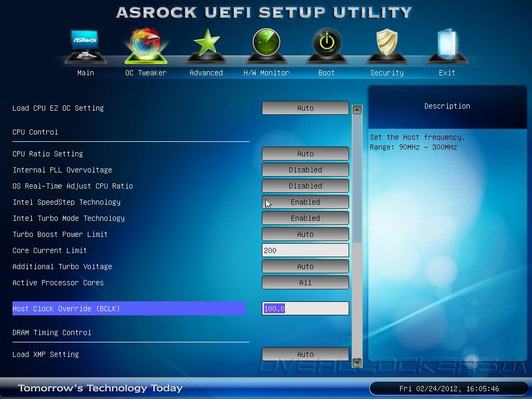The width and height of the screenshot is (532, 399).
Task: Open the CPU Ratio Setting Auto dropdown
Action: tap(305, 154)
